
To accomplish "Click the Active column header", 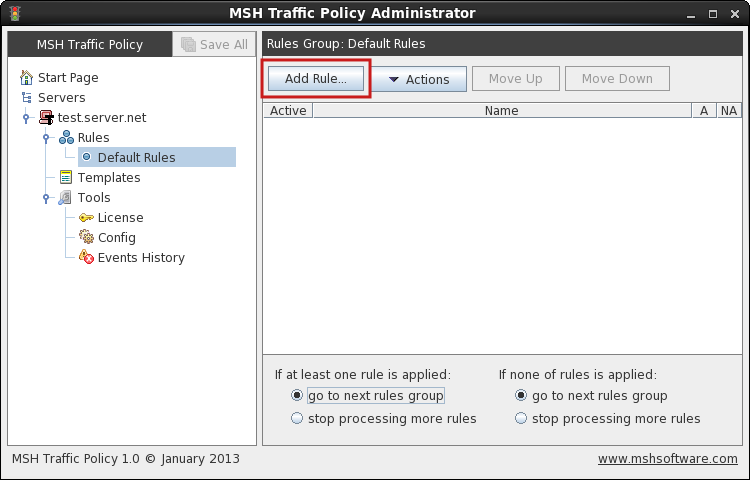I will tap(288, 110).
